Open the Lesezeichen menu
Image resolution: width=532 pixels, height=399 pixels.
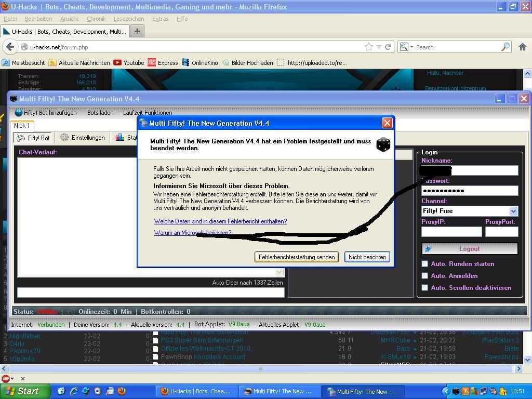[129, 19]
